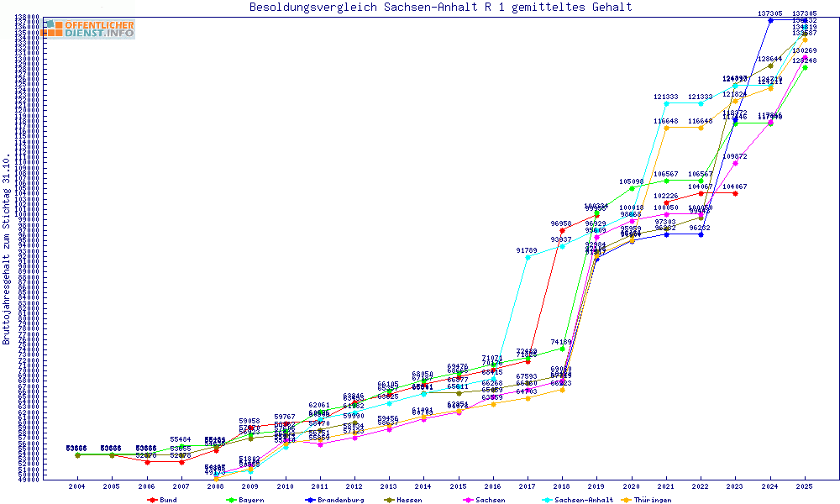Click the red Bund legend marker

(152, 500)
